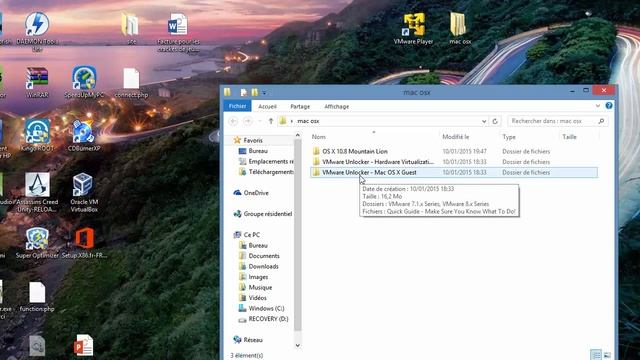Click the navigation pane scroll down arrow
Image resolution: width=640 pixels, height=360 pixels.
coord(298,345)
